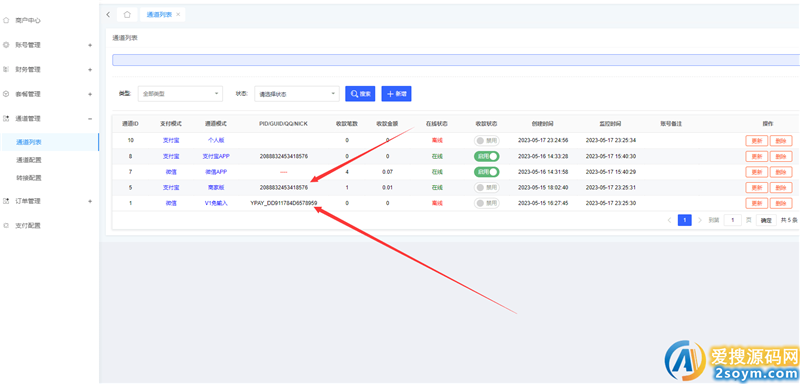Viewport: 800px width, 384px height.
Task: Click the blue 新增 button
Action: (x=396, y=94)
